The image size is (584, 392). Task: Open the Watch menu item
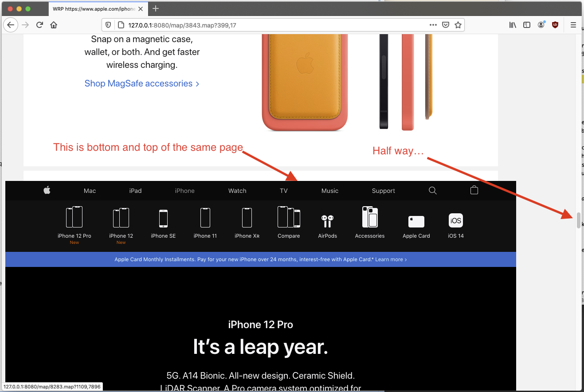coord(237,191)
